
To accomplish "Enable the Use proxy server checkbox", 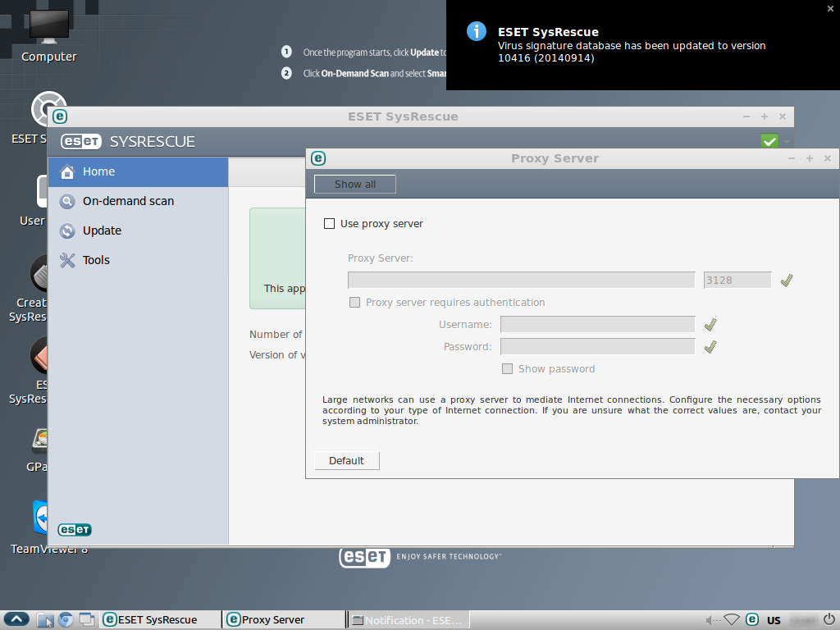I will click(x=330, y=223).
